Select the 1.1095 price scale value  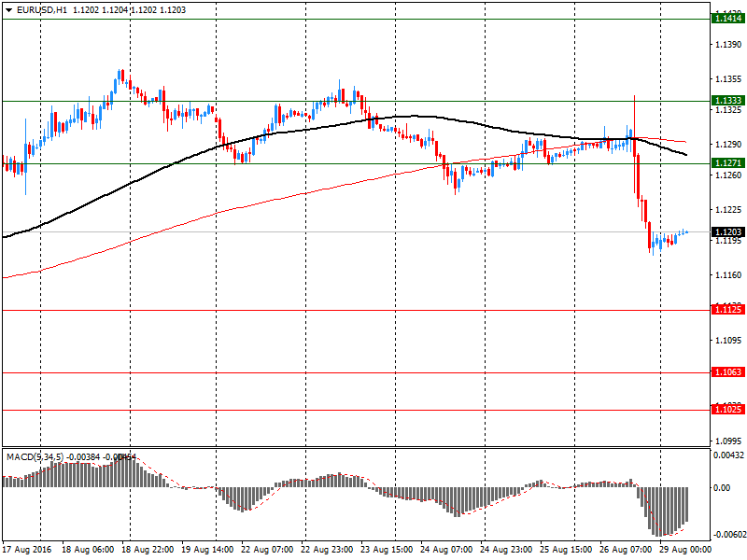click(x=728, y=341)
